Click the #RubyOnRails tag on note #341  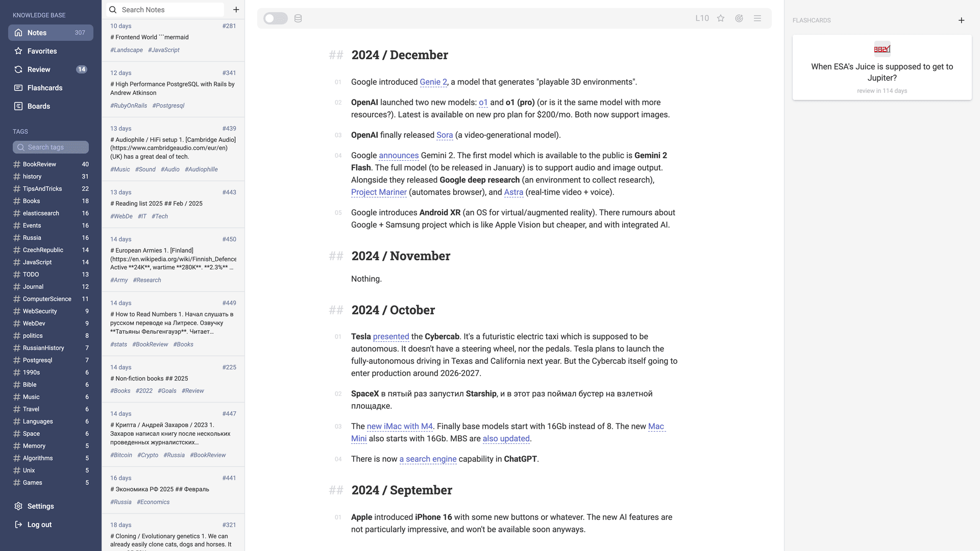129,106
